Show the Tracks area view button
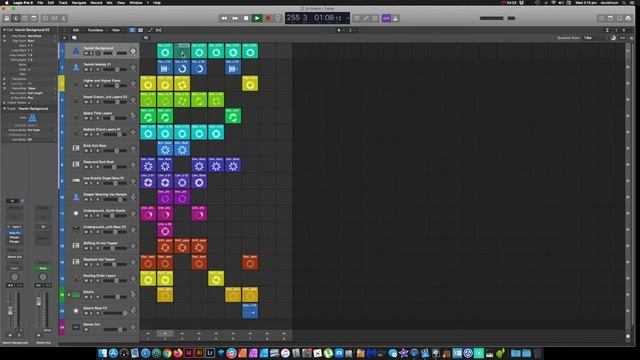 click(140, 30)
